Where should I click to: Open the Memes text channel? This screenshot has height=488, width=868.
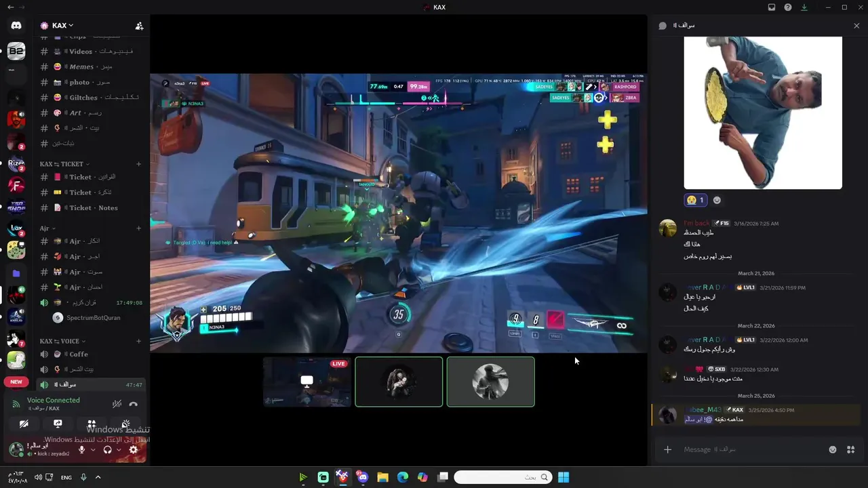pos(91,67)
